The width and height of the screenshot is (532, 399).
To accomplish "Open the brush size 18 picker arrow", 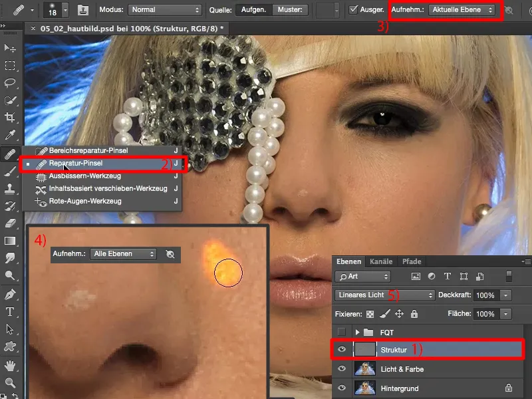I will pos(65,10).
